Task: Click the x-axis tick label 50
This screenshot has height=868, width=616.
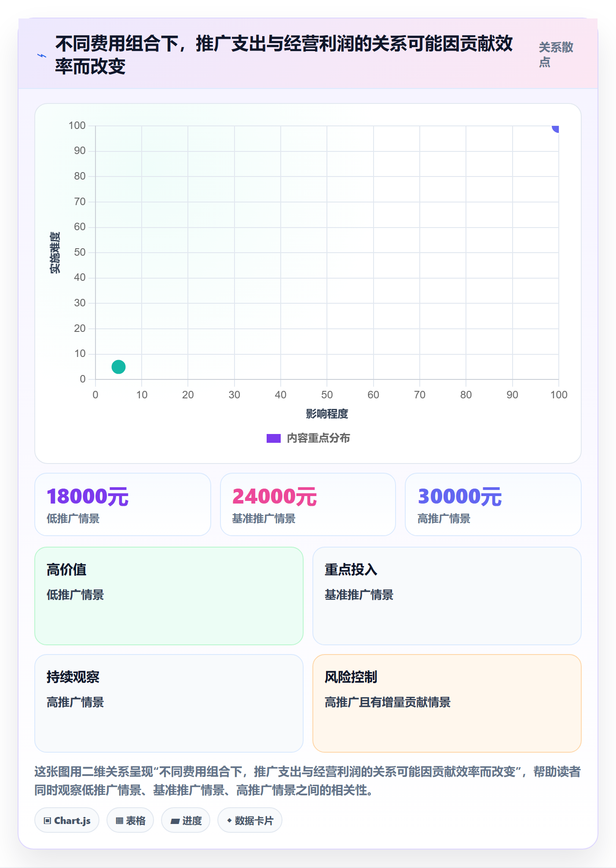Action: [x=327, y=395]
